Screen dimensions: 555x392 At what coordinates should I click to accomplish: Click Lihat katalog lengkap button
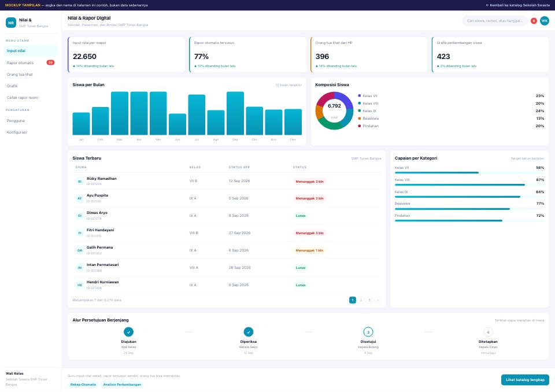525,380
